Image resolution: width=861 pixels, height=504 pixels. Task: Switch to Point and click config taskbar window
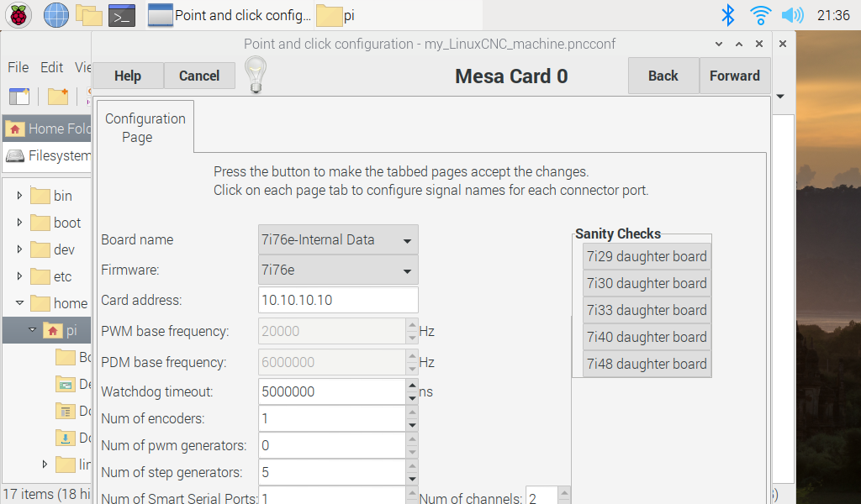coord(230,15)
